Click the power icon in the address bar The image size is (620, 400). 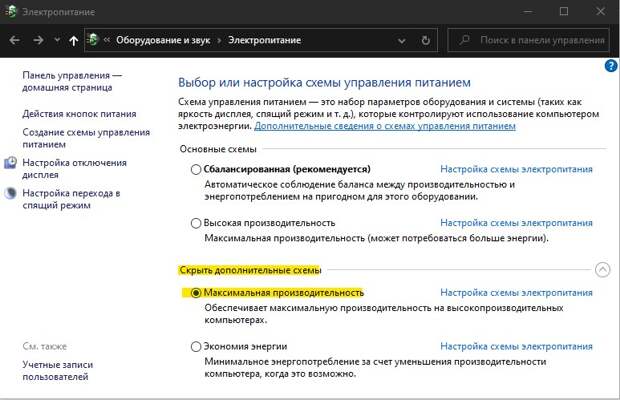click(x=92, y=40)
